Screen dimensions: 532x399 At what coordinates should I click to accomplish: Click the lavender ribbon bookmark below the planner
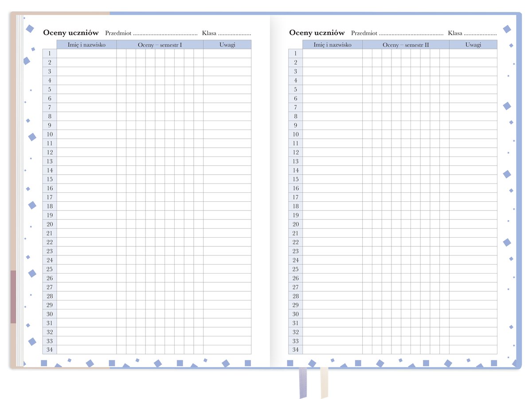click(x=302, y=381)
